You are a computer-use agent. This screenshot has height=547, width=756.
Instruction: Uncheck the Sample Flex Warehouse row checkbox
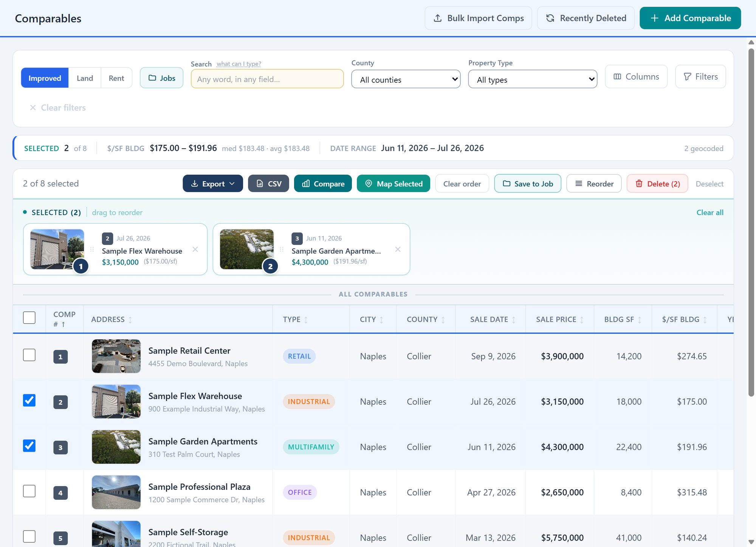click(x=29, y=400)
